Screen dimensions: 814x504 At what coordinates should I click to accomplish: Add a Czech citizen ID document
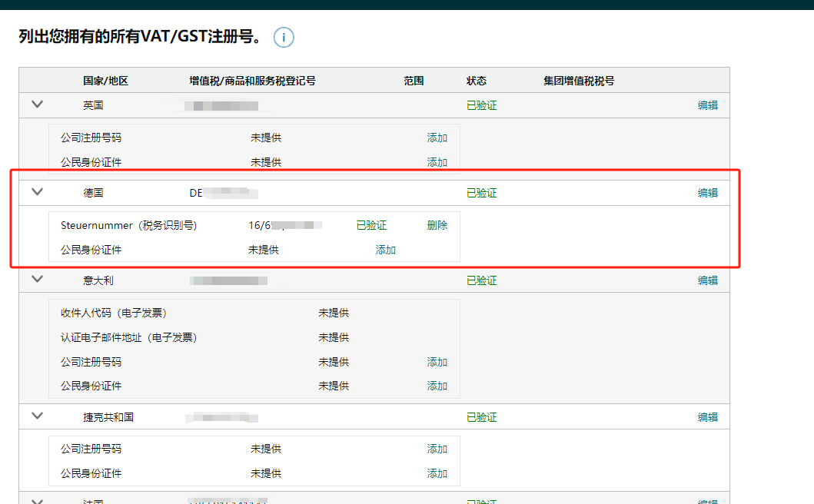(x=437, y=473)
